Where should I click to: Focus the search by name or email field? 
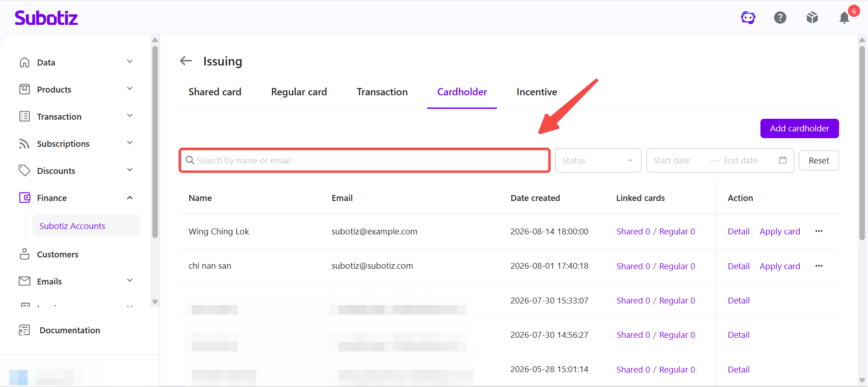tap(364, 160)
